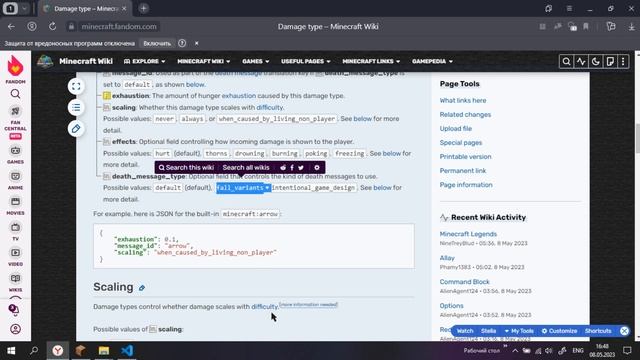Open Anime section in sidebar
Viewport: 640px width, 360px height.
[x=15, y=180]
